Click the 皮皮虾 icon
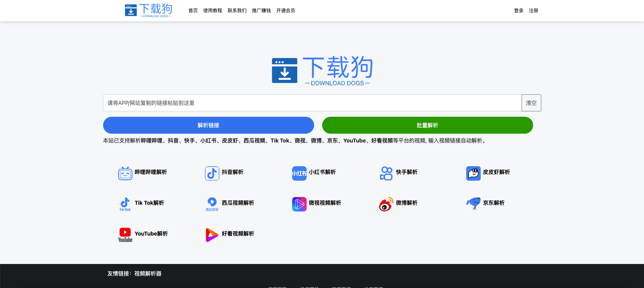 [473, 173]
